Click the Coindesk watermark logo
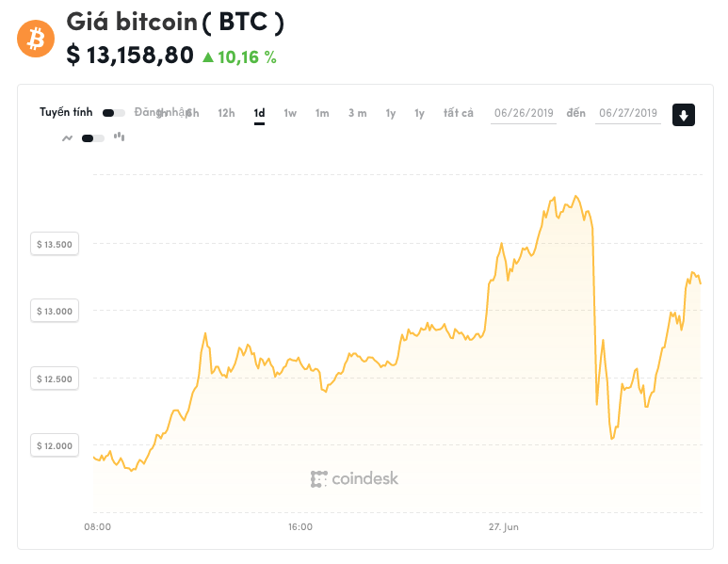The height and width of the screenshot is (564, 728). point(355,479)
